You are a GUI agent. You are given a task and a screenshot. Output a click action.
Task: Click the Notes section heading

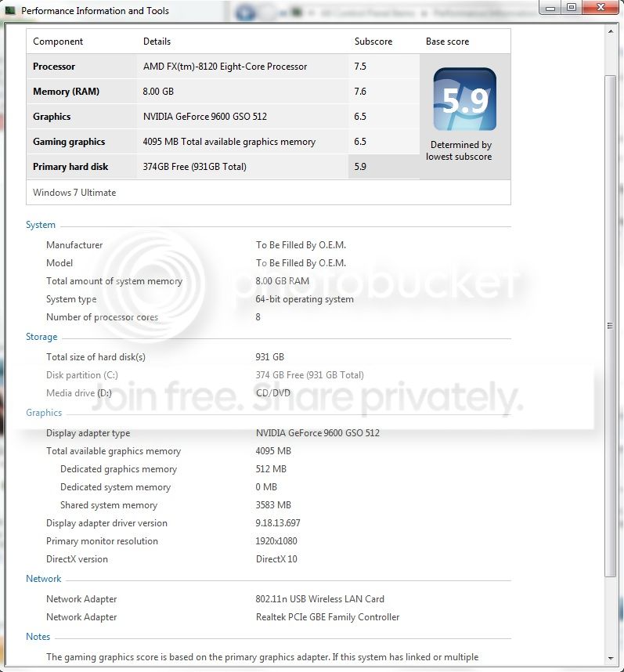point(38,637)
